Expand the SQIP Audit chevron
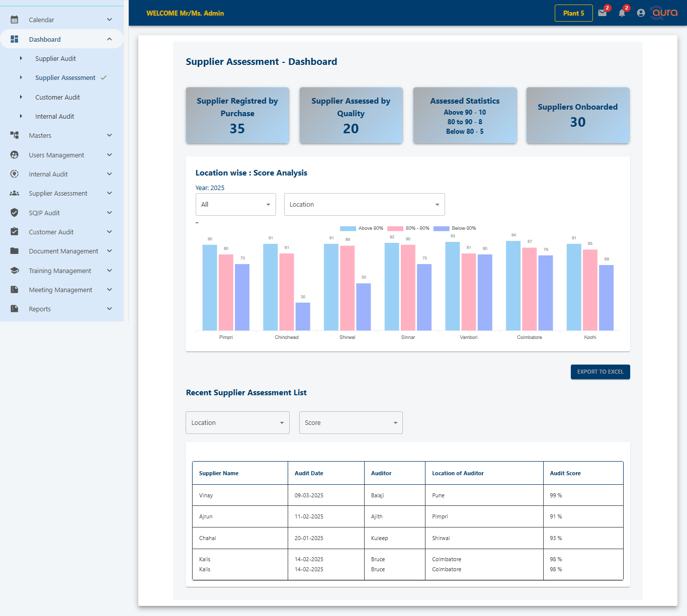Screen dimensions: 687x616 pos(110,213)
